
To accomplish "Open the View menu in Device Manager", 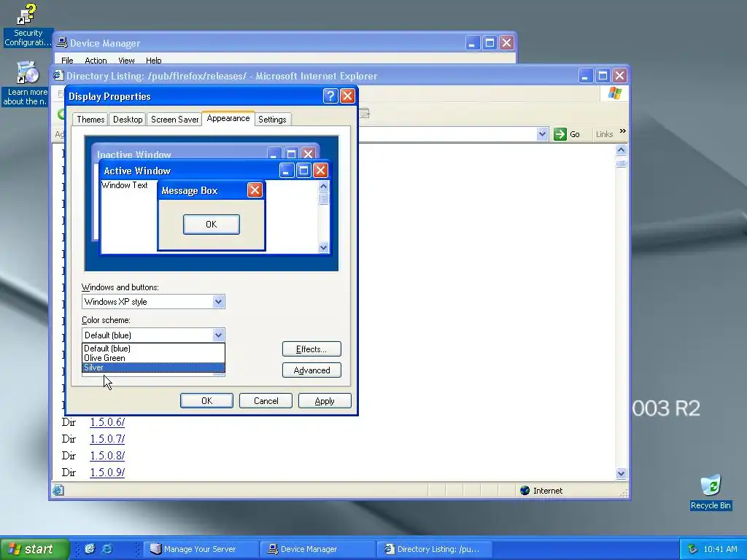I will pyautogui.click(x=126, y=61).
